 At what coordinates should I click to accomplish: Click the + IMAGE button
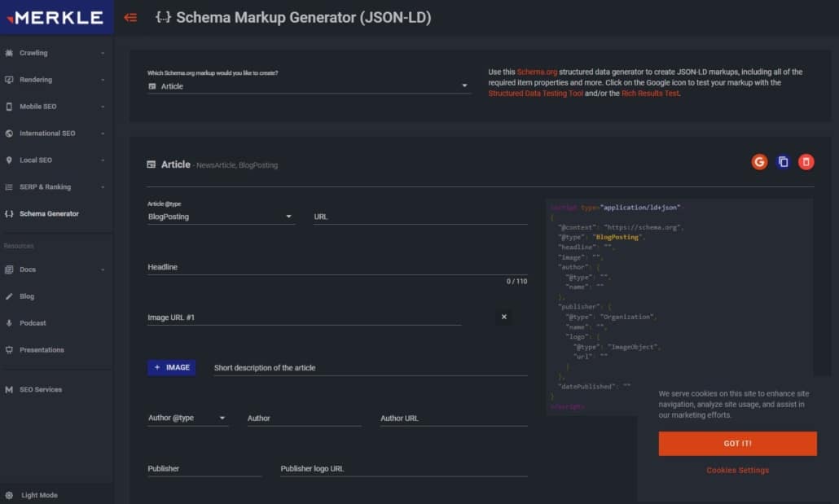[172, 367]
